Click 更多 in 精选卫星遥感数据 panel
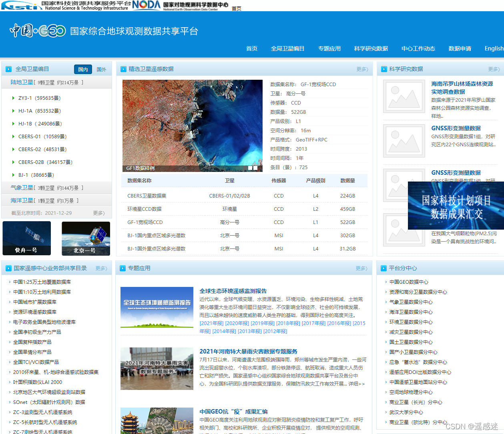Image resolution: width=504 pixels, height=434 pixels. tap(362, 69)
